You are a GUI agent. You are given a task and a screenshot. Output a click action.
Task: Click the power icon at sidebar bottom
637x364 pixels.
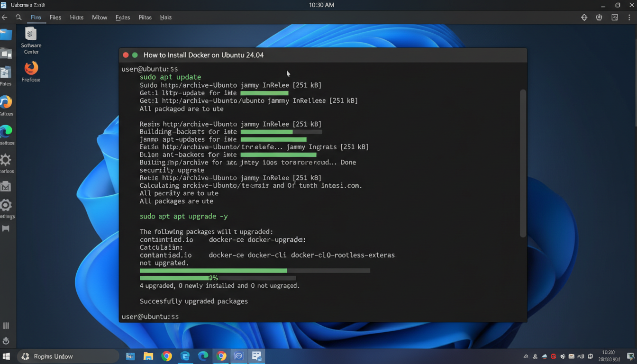click(x=6, y=341)
